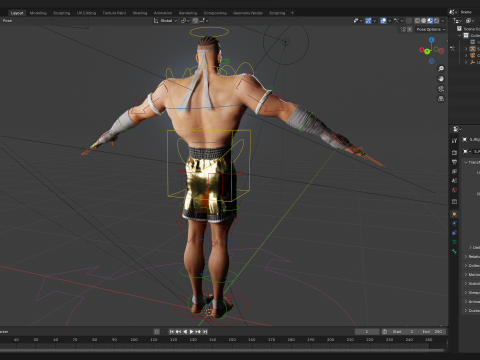Switch to the UV Editing workspace tab
This screenshot has width=480, height=360.
coord(86,13)
